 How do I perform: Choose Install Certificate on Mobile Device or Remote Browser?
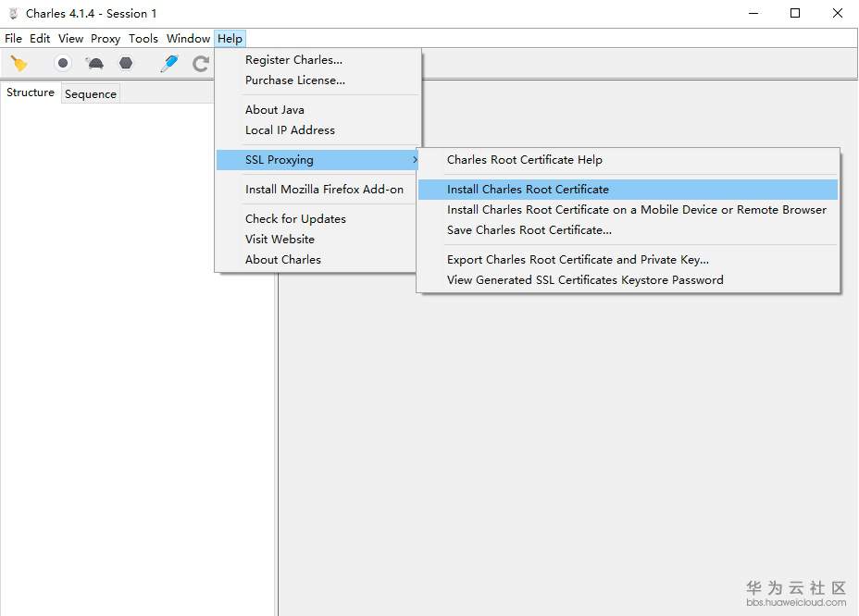(628, 210)
